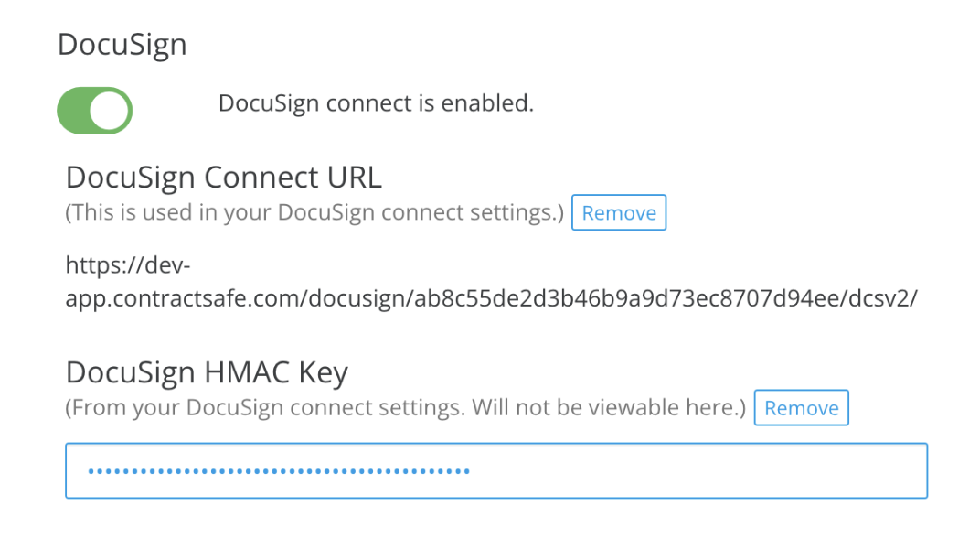The image size is (980, 538).
Task: Click the DocuSign section heading
Action: [x=122, y=43]
